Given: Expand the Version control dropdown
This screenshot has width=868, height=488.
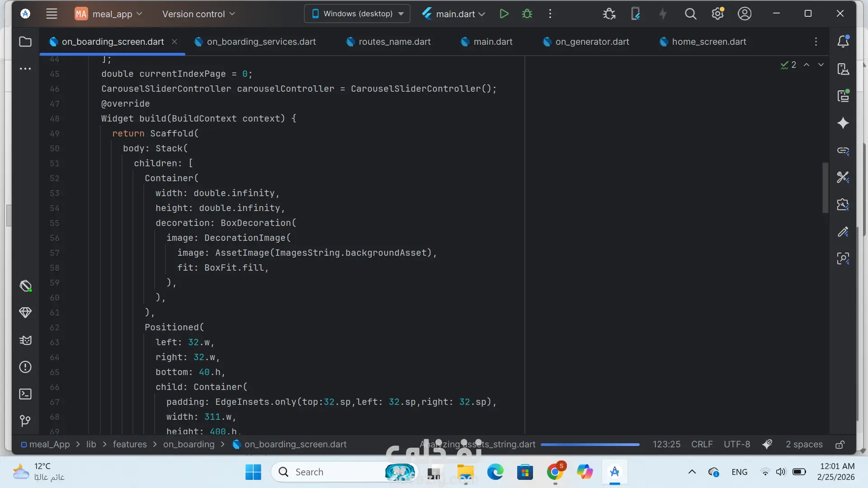Looking at the screenshot, I should pyautogui.click(x=198, y=14).
